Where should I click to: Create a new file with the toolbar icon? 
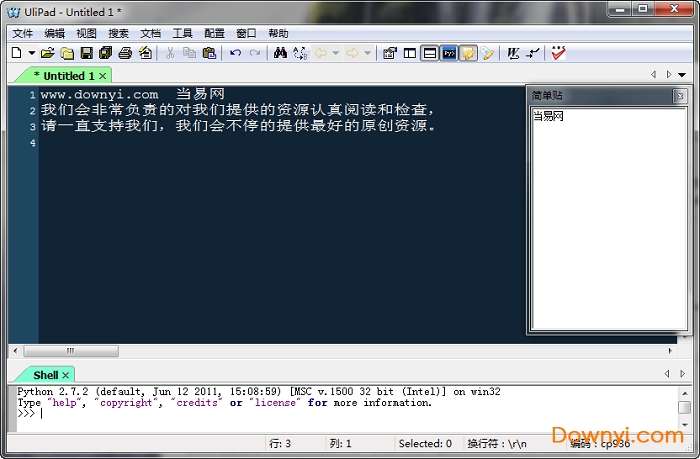16,53
